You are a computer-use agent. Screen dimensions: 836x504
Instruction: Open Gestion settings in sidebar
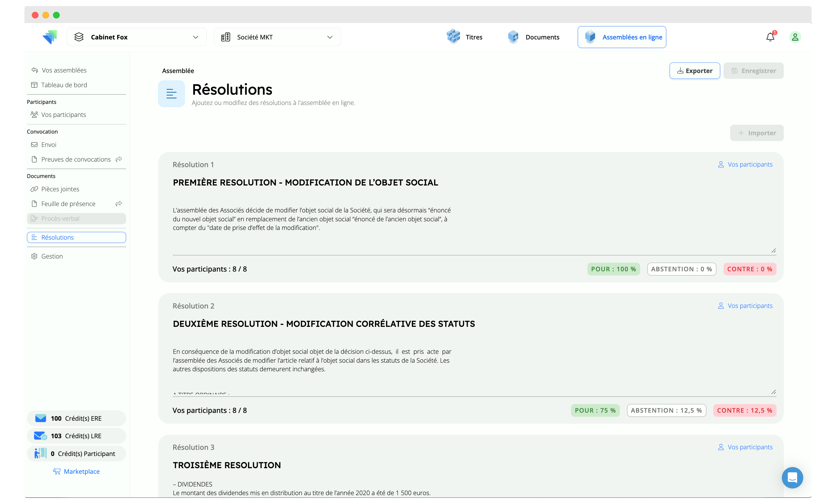coord(47,256)
